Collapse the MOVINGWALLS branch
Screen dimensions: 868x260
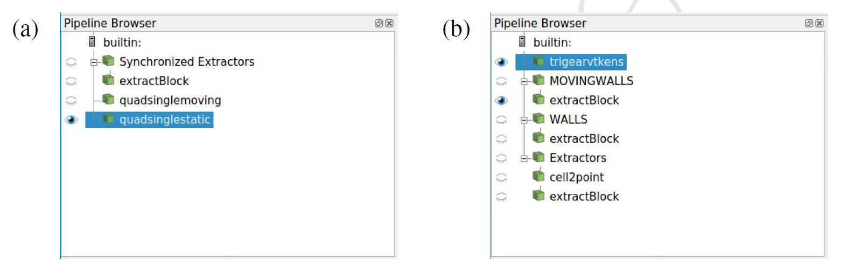(x=524, y=82)
